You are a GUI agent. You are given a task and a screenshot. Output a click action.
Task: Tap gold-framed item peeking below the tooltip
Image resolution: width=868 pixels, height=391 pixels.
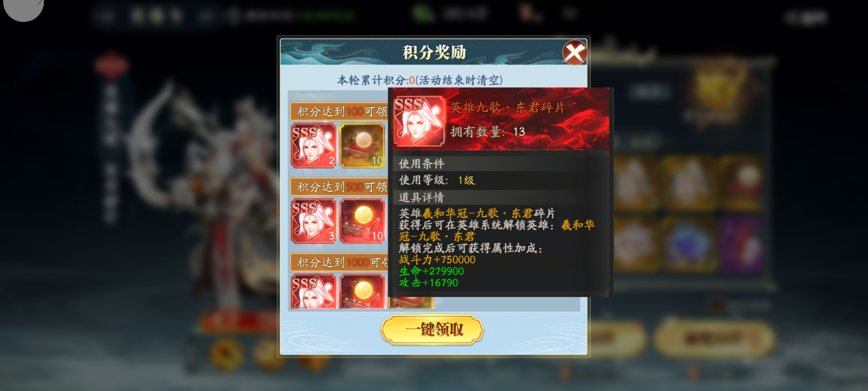pos(411,303)
